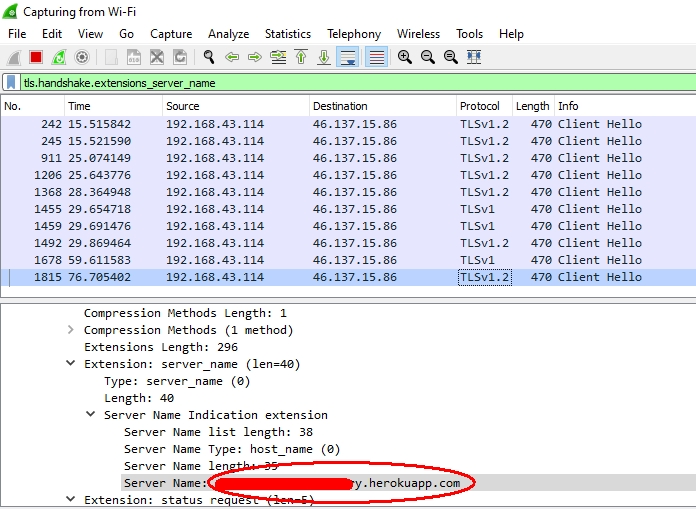Select packet number 245 row
This screenshot has height=509, width=696.
[x=348, y=141]
